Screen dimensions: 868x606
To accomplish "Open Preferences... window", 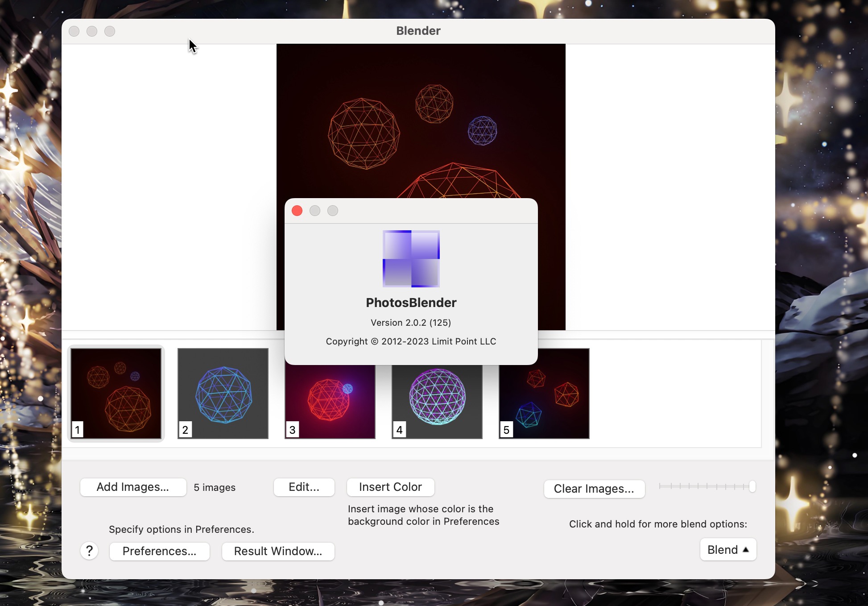I will click(x=159, y=551).
